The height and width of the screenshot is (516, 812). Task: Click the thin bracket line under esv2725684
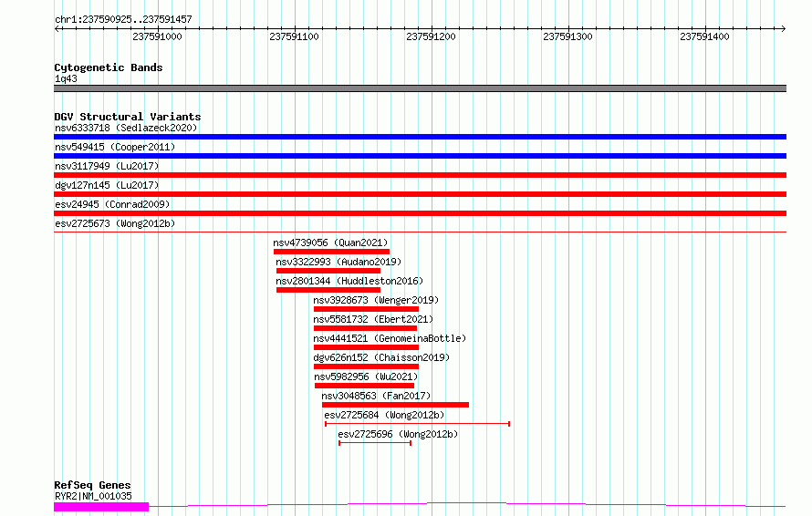tap(417, 424)
